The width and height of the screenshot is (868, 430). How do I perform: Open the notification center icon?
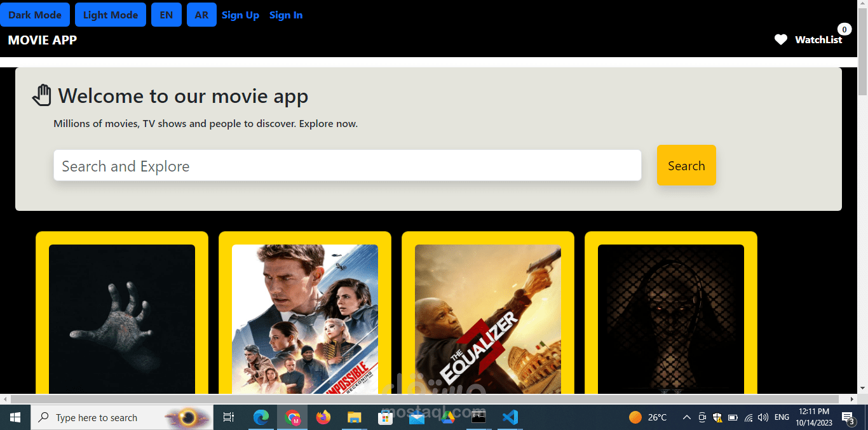[848, 417]
